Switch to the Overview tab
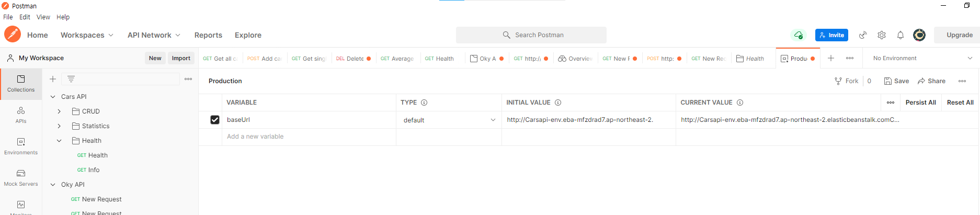The image size is (980, 215). 575,59
